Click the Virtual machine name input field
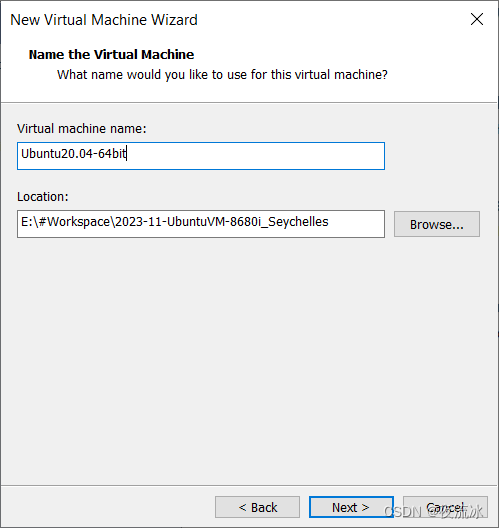Screen dimensions: 499x528 pos(201,156)
